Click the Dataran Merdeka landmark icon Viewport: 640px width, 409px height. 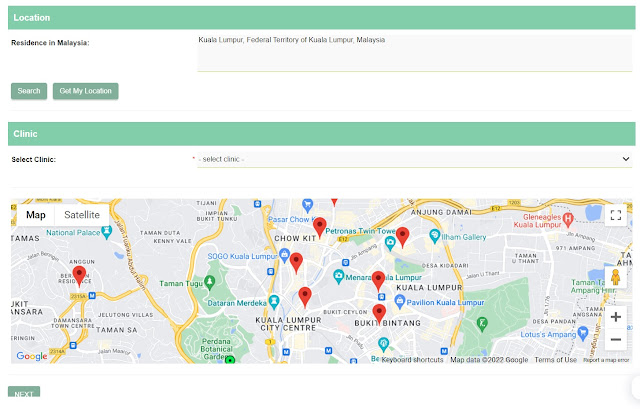point(274,302)
